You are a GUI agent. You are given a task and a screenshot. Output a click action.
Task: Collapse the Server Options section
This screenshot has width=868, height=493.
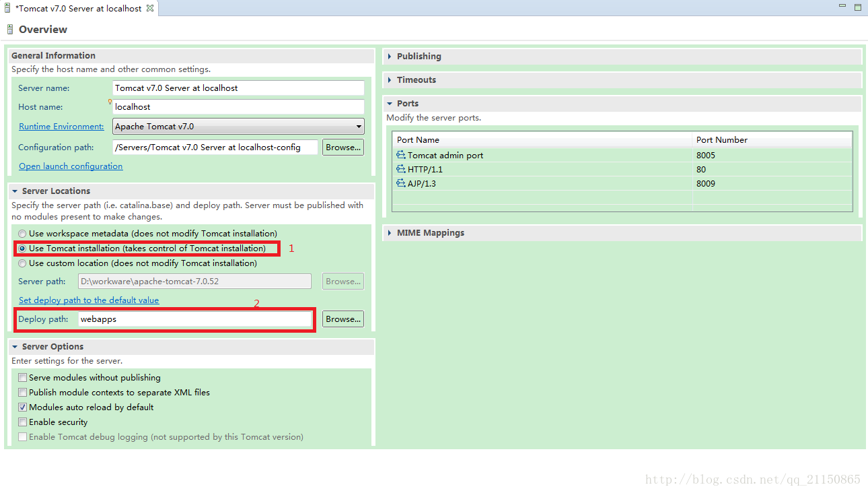coord(15,347)
